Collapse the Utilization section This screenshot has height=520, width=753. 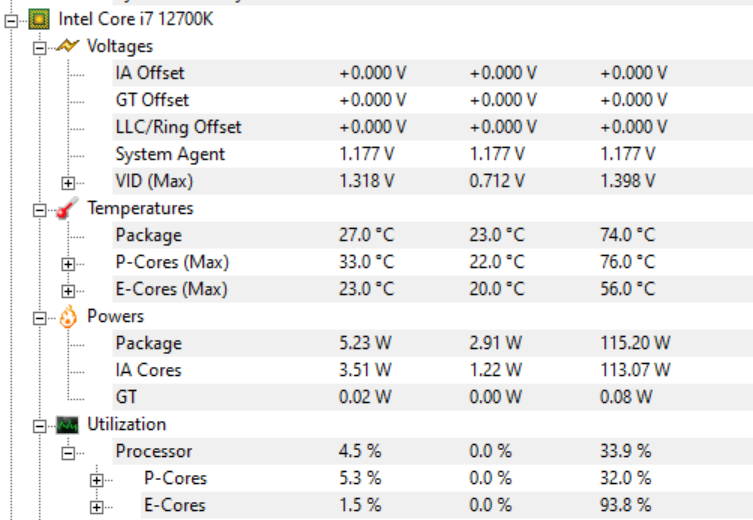coord(39,426)
